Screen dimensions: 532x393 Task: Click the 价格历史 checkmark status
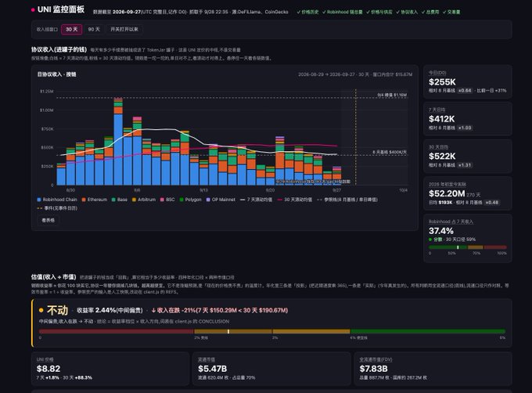click(x=307, y=12)
